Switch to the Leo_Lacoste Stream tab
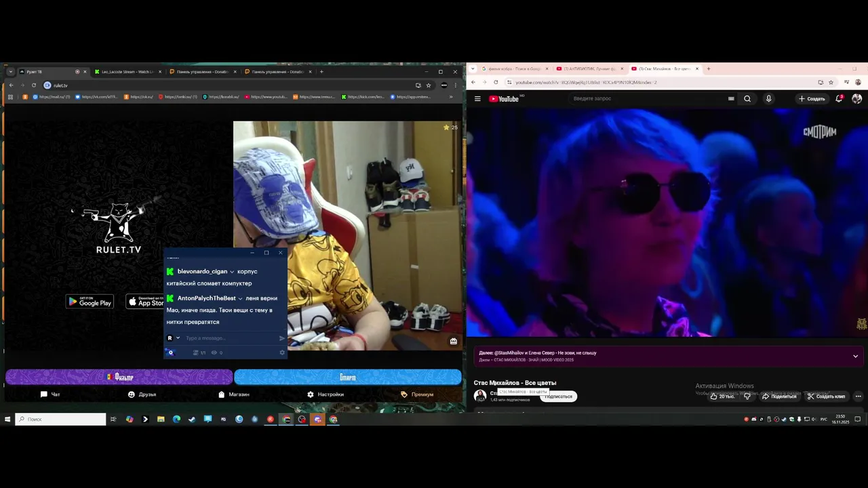The image size is (868, 488). pyautogui.click(x=127, y=72)
